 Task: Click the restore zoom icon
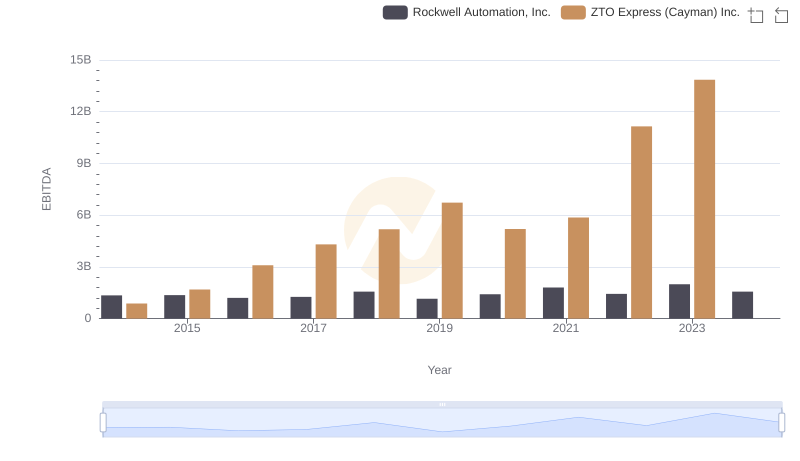pyautogui.click(x=781, y=15)
